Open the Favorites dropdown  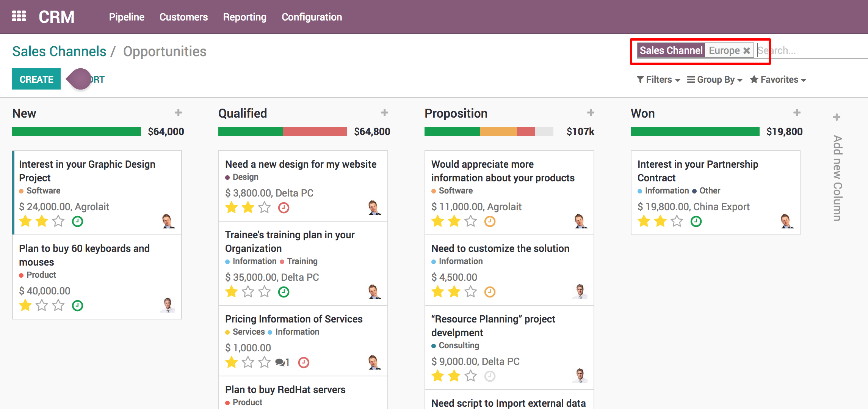(778, 80)
